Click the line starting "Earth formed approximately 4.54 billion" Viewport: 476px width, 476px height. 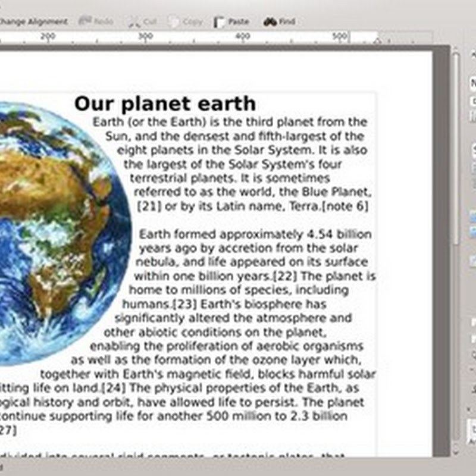pyautogui.click(x=255, y=234)
